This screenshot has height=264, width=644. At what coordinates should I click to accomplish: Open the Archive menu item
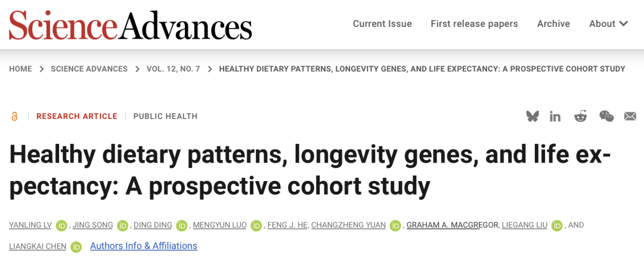[553, 24]
